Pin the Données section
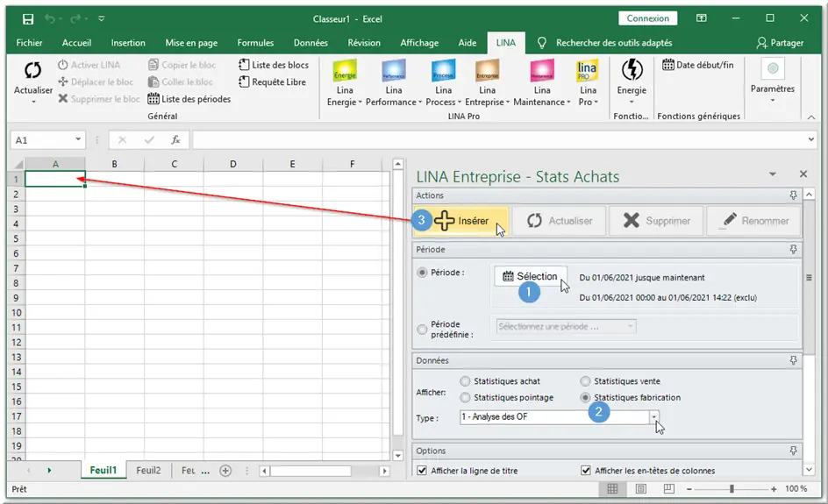This screenshot has width=828, height=504. point(793,360)
